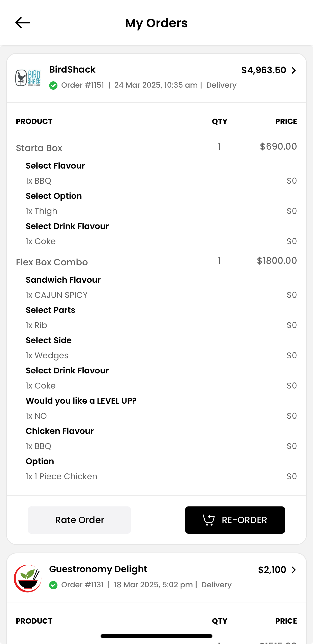Tap the 1x CAJUN SPICY option line
Screen dimensions: 313x644
click(x=57, y=295)
